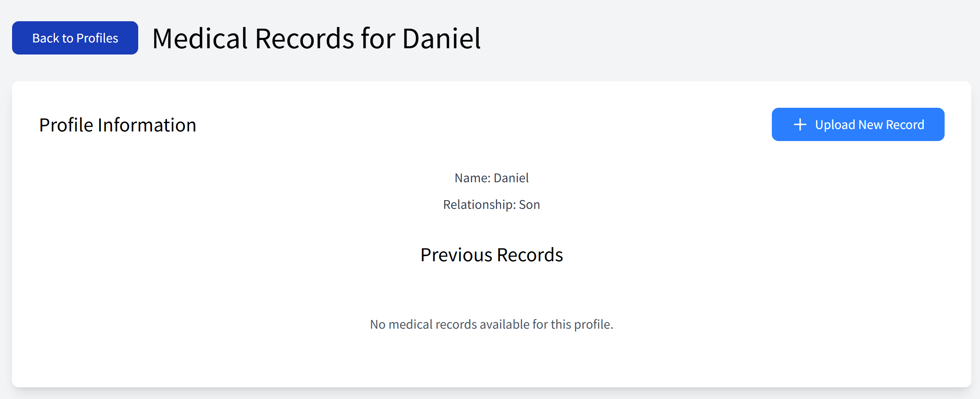This screenshot has width=980, height=399.
Task: Click the word Medical in page title
Action: click(200, 38)
